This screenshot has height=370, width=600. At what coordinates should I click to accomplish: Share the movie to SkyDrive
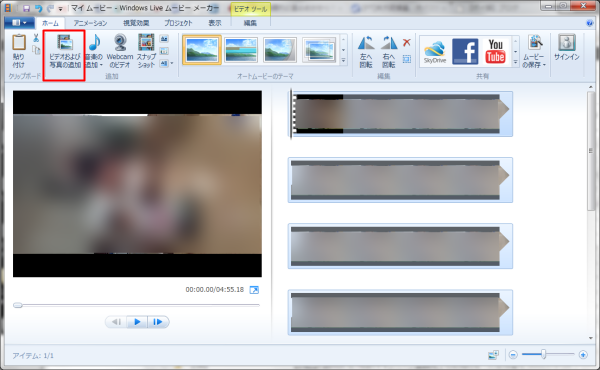pos(435,51)
